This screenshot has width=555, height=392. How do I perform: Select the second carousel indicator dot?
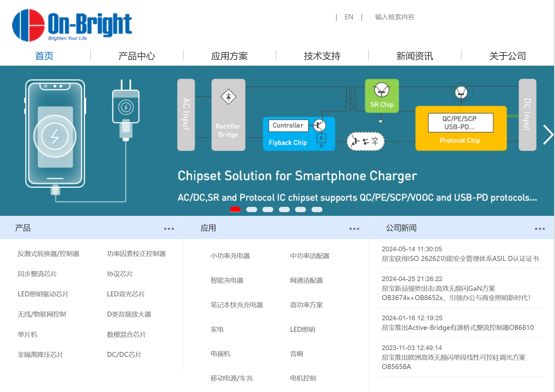point(252,209)
